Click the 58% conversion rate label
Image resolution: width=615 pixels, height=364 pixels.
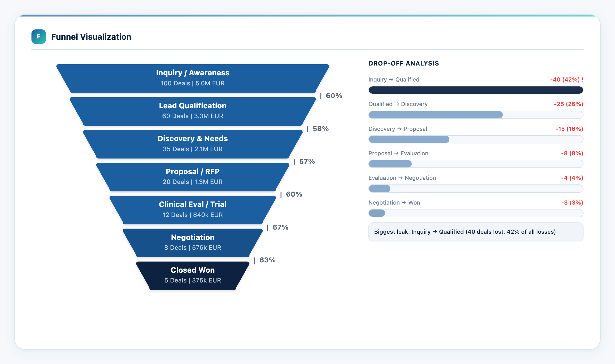[321, 129]
